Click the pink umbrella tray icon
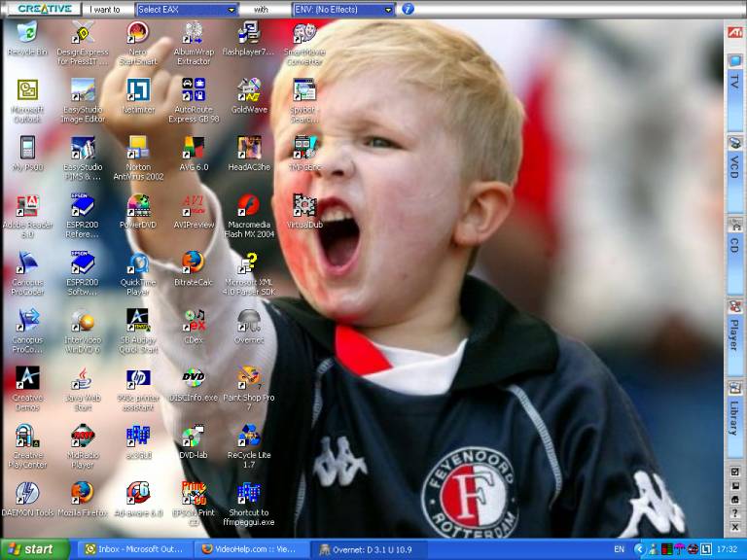The image size is (747, 560). (x=679, y=549)
